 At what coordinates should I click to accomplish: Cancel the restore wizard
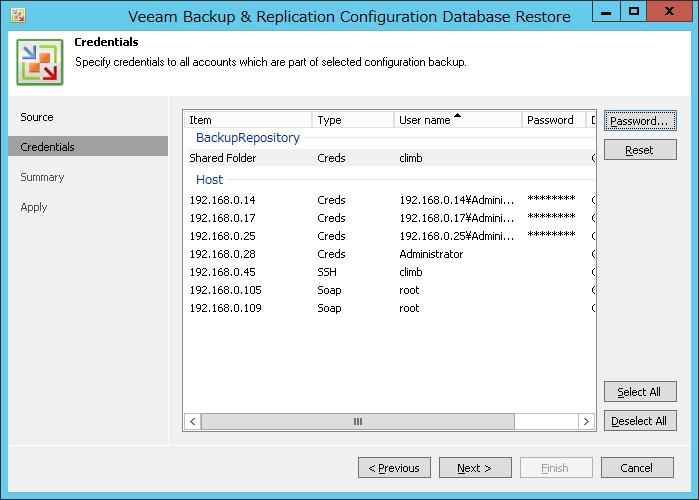(637, 468)
